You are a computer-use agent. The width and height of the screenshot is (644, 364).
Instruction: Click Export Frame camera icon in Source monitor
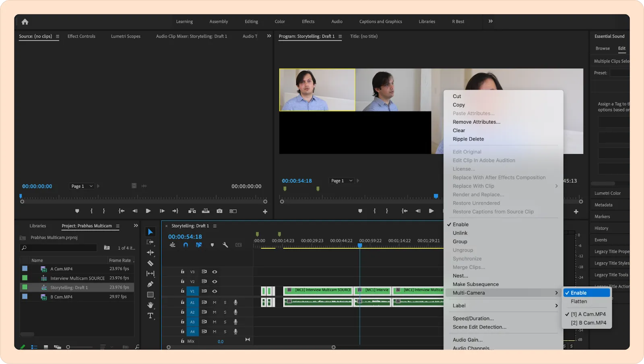(219, 211)
